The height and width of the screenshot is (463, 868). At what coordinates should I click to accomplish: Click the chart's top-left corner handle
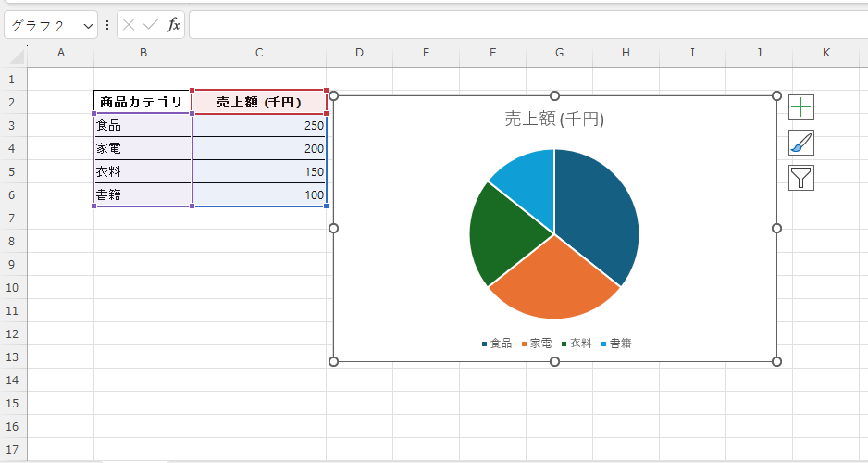(333, 95)
